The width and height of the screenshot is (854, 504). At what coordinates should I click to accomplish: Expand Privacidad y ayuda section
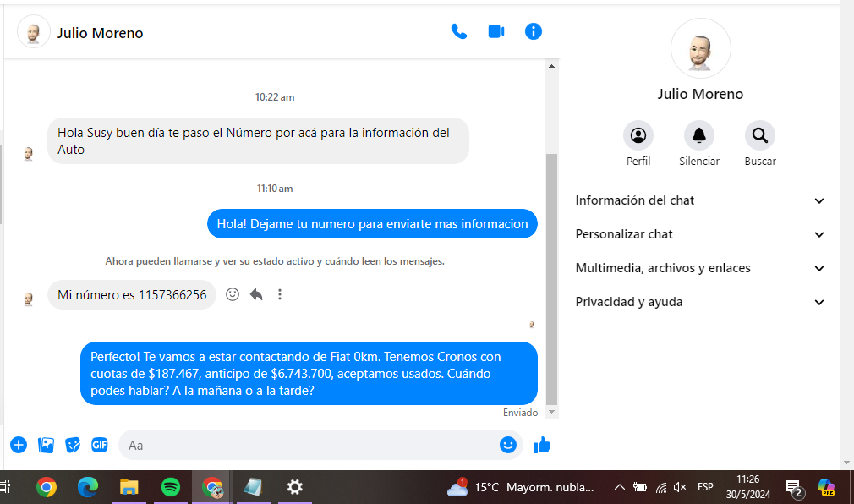(699, 302)
